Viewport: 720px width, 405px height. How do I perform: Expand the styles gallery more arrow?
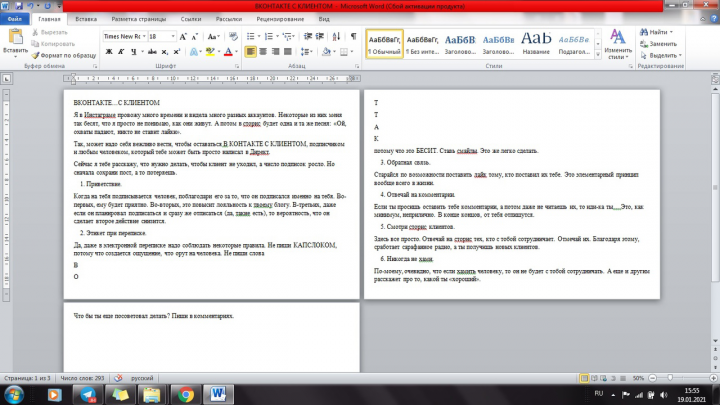click(598, 55)
